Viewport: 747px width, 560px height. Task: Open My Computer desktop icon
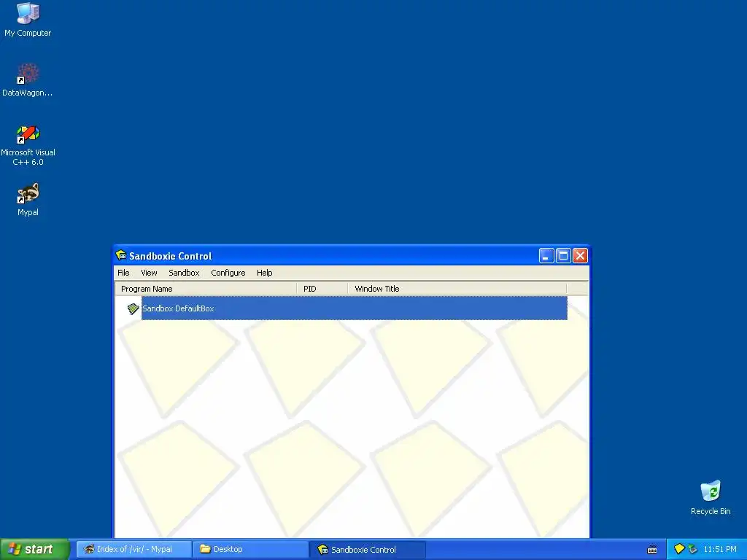click(28, 19)
